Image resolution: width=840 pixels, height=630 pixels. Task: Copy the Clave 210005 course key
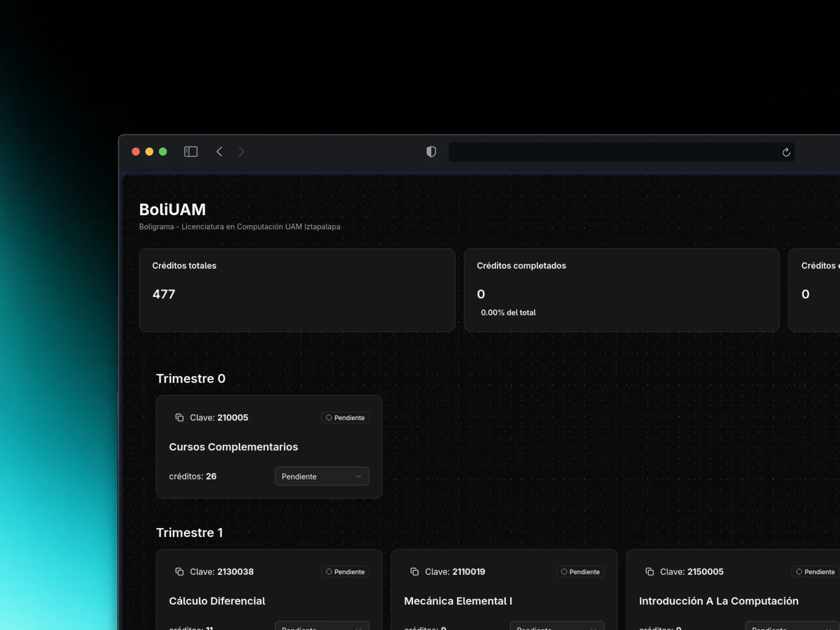179,417
